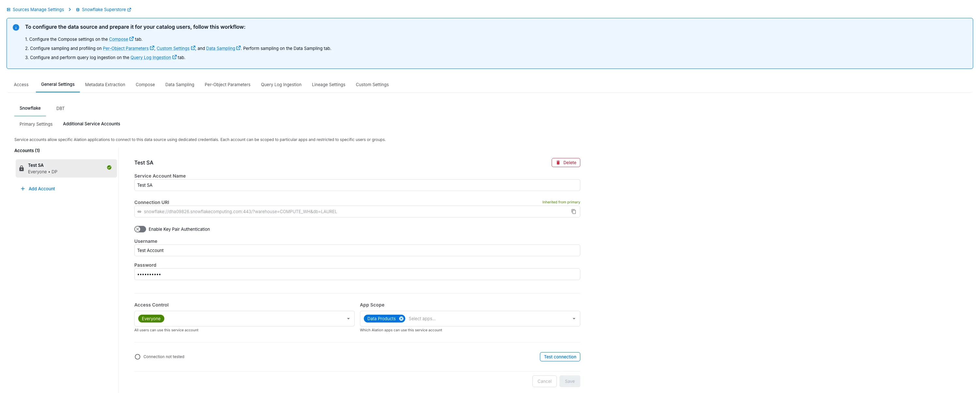Click the trash icon in Delete button
This screenshot has height=393, width=980.
pos(558,163)
